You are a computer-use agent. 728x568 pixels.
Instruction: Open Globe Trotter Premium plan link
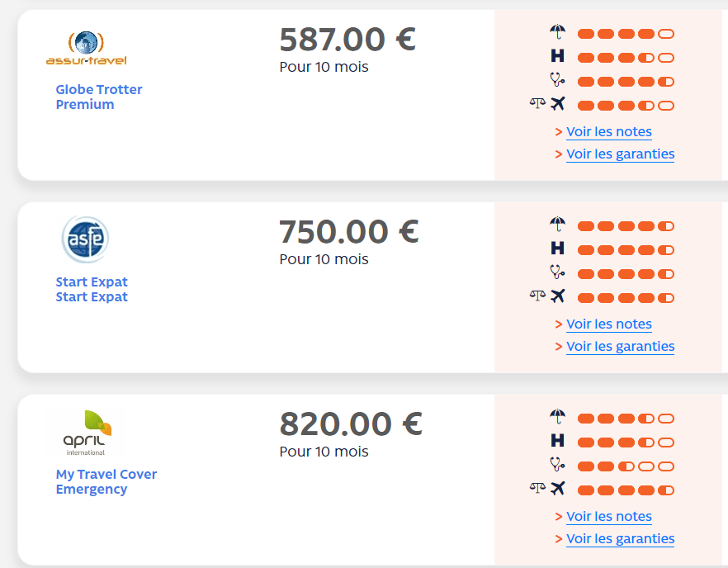coord(99,97)
